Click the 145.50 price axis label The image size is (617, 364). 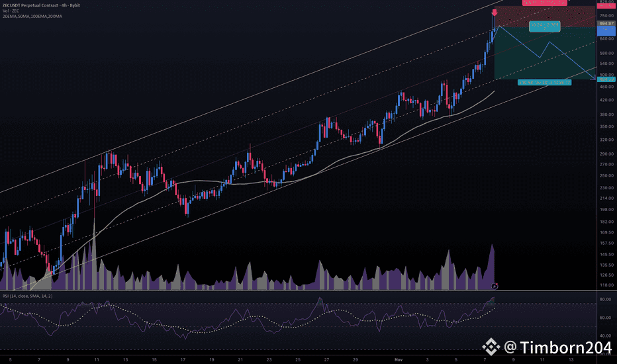(x=606, y=255)
